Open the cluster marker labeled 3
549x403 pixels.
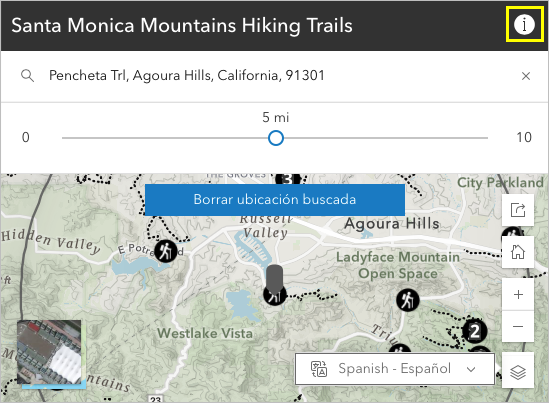(x=288, y=179)
